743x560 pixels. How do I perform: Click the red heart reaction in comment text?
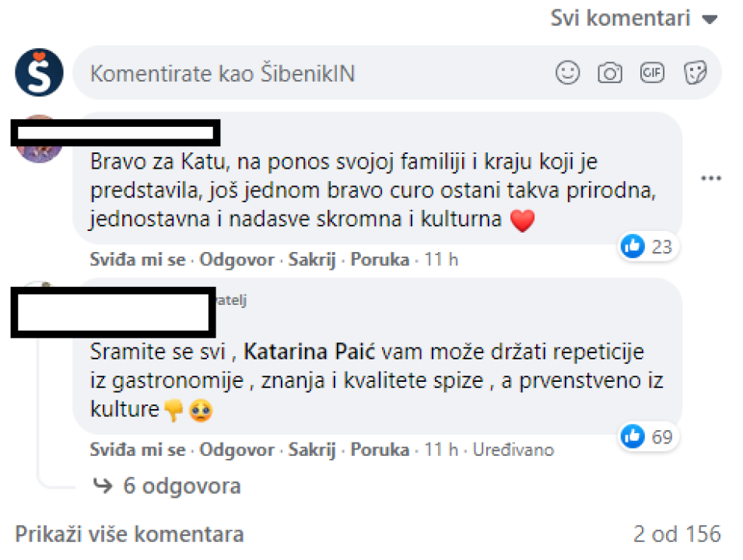pyautogui.click(x=523, y=220)
